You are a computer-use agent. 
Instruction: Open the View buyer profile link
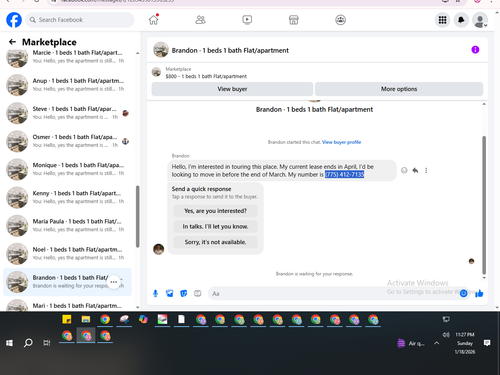pos(341,142)
